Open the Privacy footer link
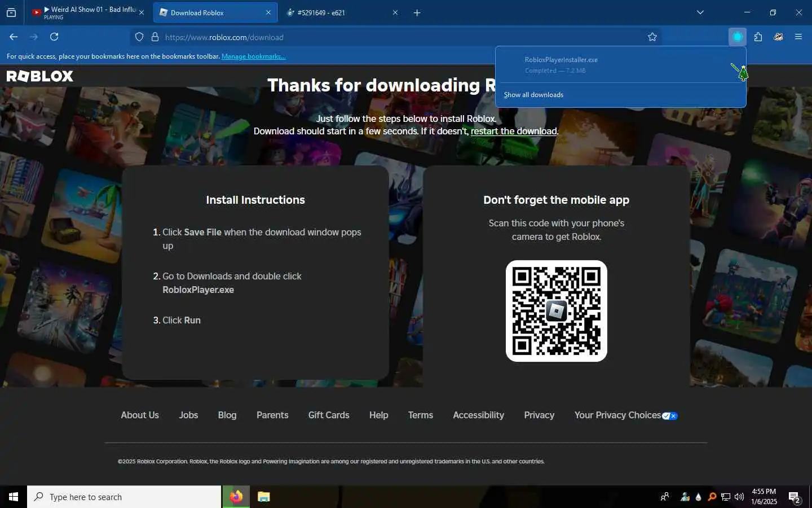This screenshot has width=812, height=508. [539, 415]
